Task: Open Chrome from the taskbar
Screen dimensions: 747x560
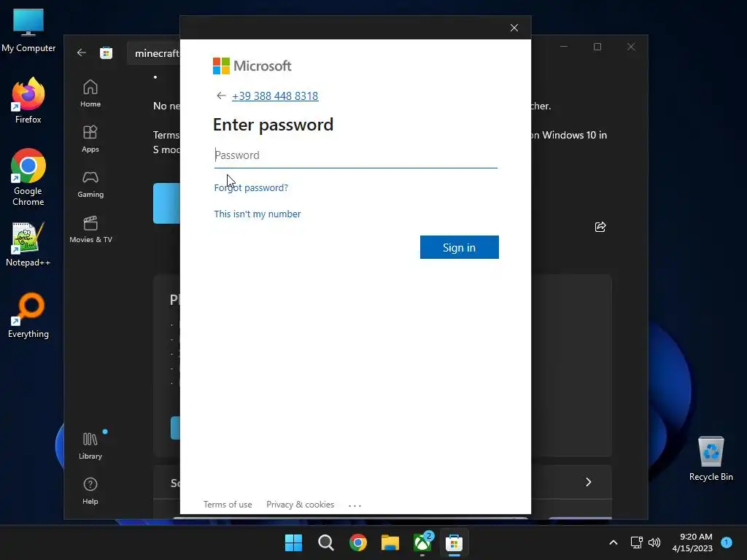Action: (357, 542)
